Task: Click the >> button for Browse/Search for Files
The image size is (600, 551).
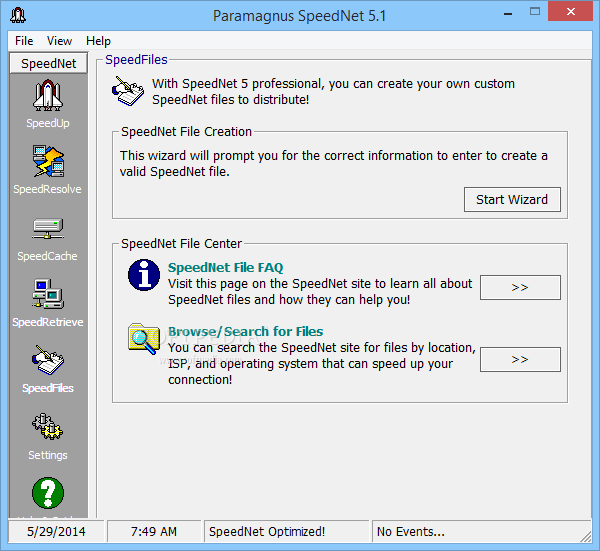Action: pyautogui.click(x=520, y=359)
